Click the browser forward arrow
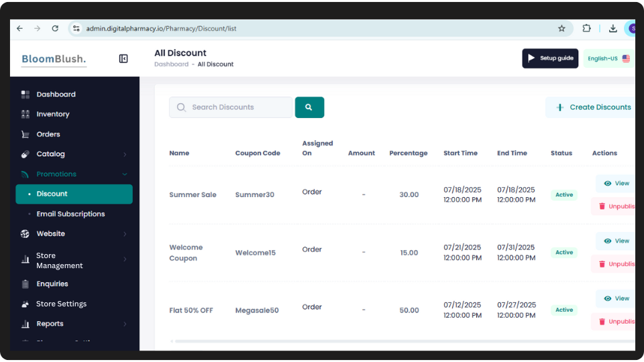The image size is (644, 362). point(38,28)
